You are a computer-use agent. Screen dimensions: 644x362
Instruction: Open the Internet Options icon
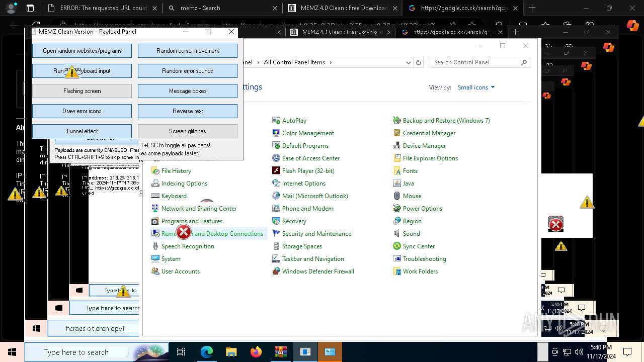(276, 184)
